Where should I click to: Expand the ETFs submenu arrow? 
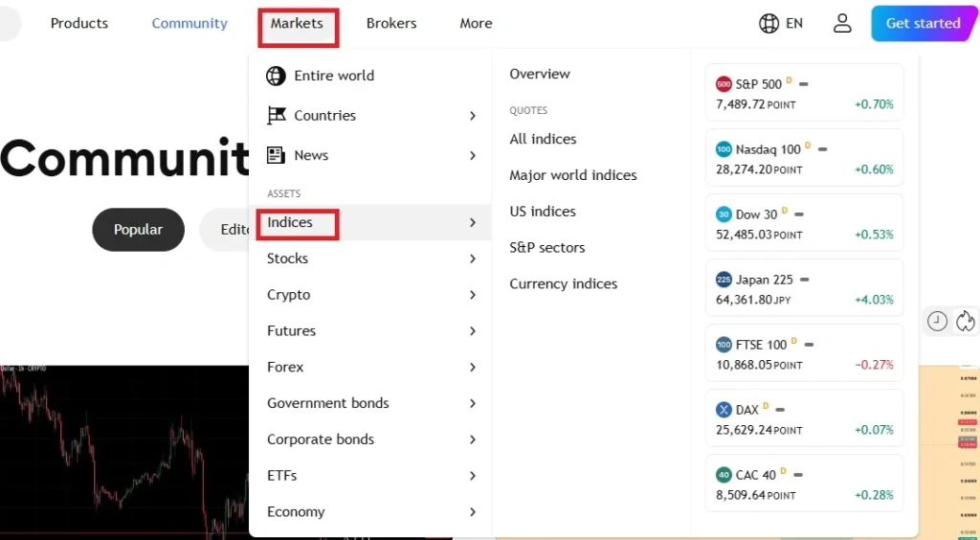pyautogui.click(x=473, y=476)
